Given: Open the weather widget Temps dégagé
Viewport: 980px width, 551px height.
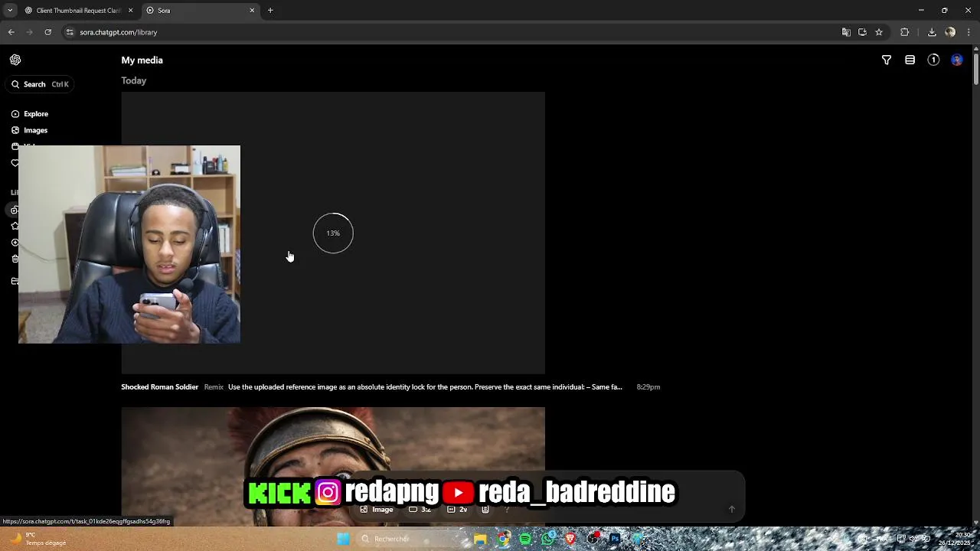Looking at the screenshot, I should pyautogui.click(x=38, y=539).
